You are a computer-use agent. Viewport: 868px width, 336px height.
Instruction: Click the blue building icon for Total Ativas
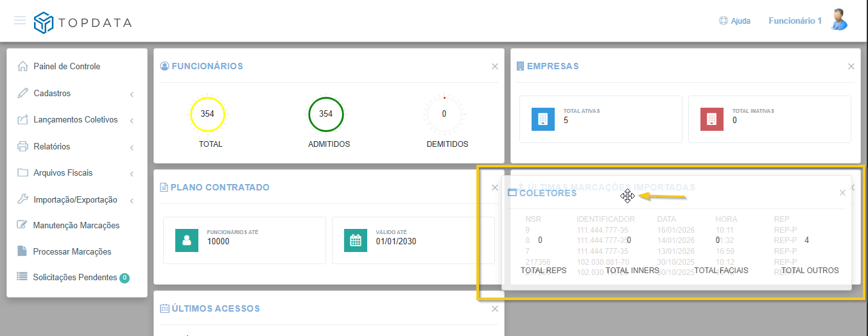click(x=542, y=119)
